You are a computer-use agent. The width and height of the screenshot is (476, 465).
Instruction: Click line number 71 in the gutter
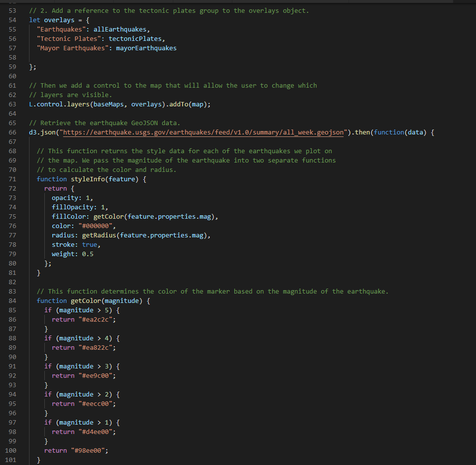[12, 179]
